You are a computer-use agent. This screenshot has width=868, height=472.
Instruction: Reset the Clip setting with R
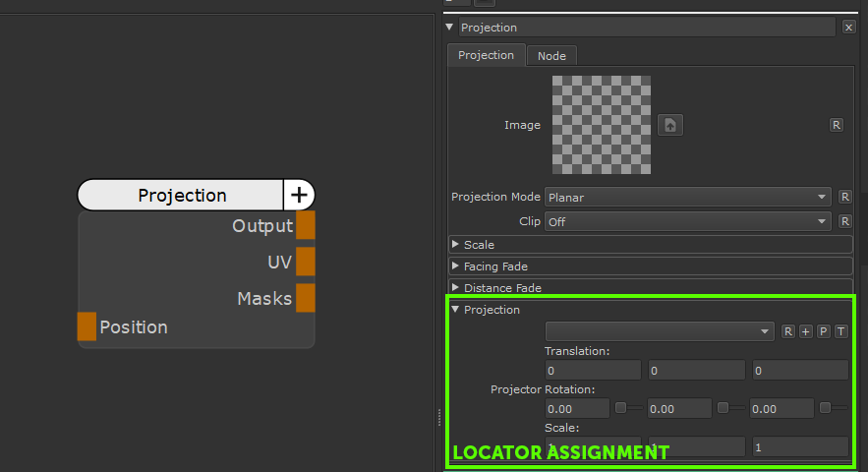(x=844, y=221)
